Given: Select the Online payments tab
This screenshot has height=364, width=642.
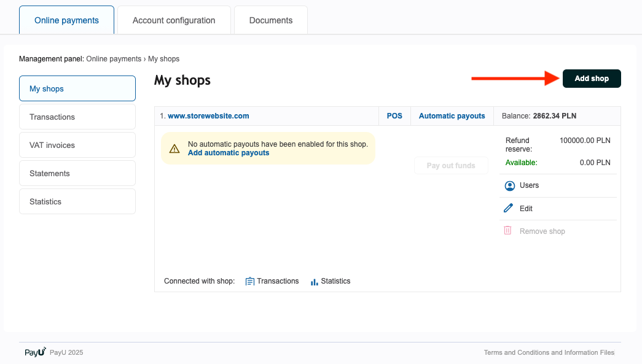Looking at the screenshot, I should (x=66, y=20).
